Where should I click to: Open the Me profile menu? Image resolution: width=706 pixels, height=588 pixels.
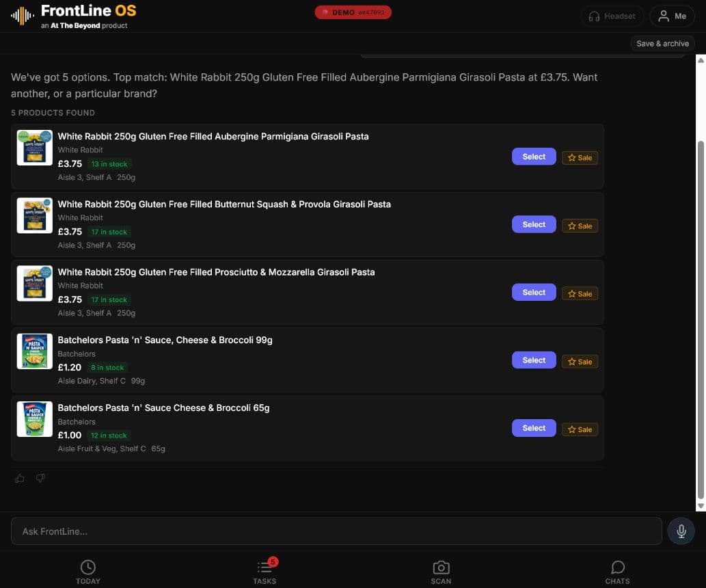click(672, 16)
